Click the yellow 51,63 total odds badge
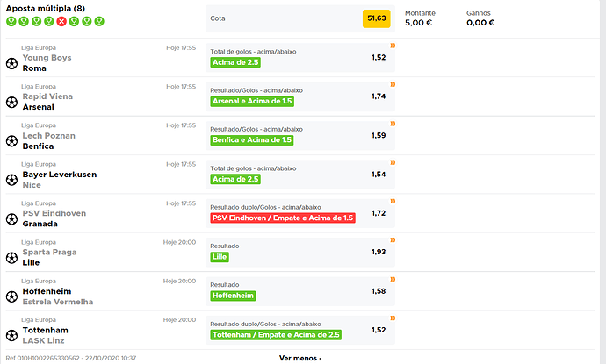The height and width of the screenshot is (364, 606). tap(377, 18)
